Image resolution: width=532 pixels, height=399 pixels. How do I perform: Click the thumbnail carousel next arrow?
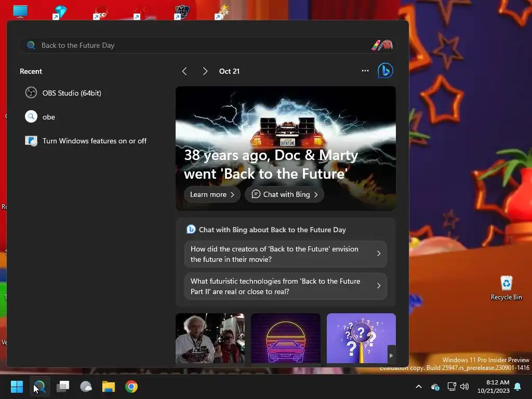click(391, 355)
